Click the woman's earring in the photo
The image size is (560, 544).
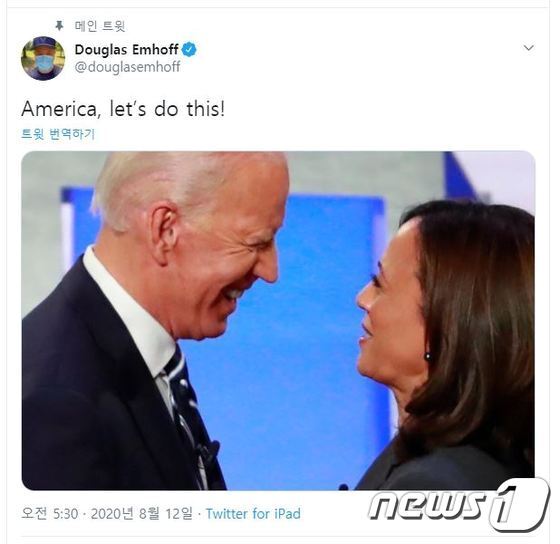click(x=427, y=356)
